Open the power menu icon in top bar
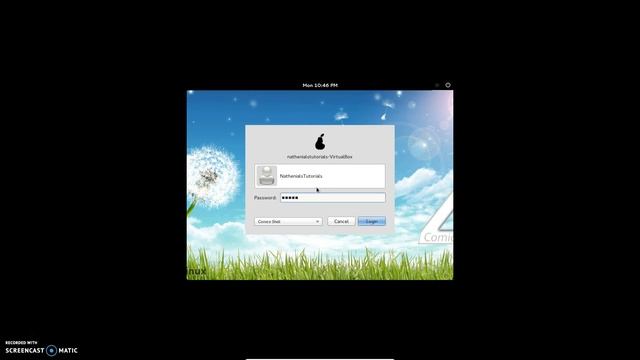The width and height of the screenshot is (640, 360). (x=448, y=85)
